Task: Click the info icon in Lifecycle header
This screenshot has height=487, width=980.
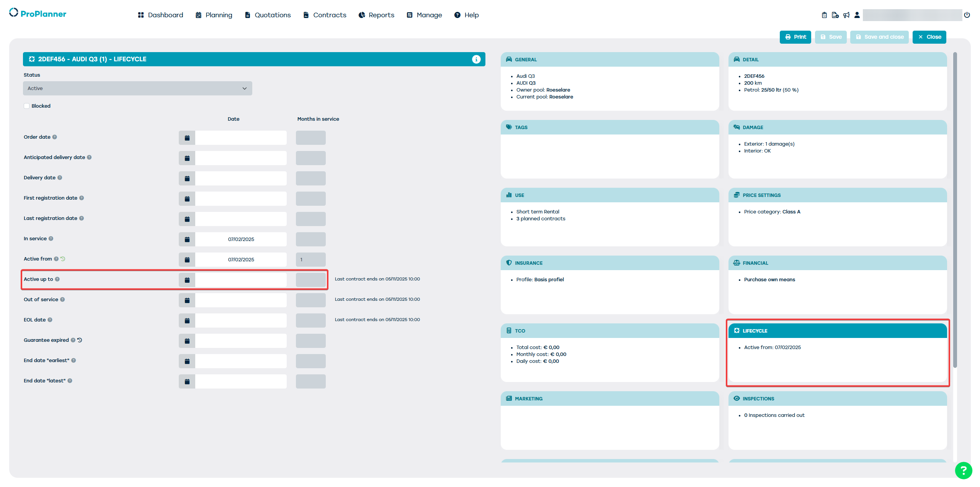Action: (x=476, y=59)
